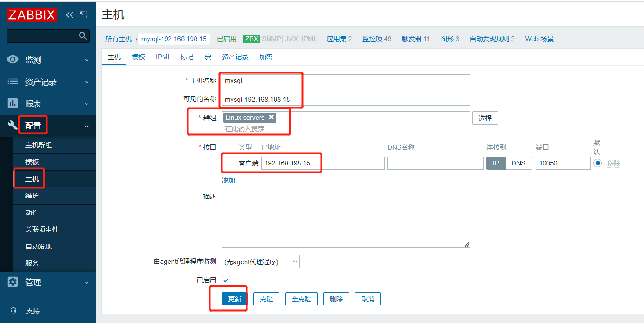Viewport: 644px width, 323px height.
Task: Select the 默认 interface radio button
Action: click(597, 163)
